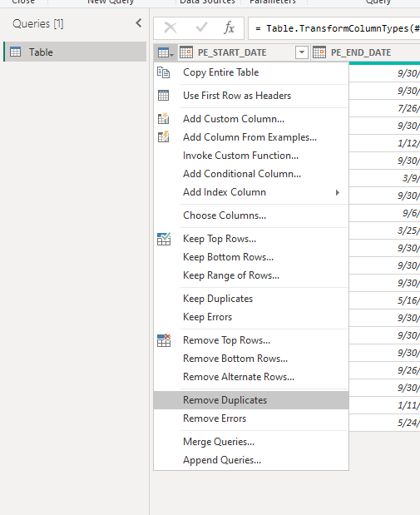Screen dimensions: 420x515
Task: Select the 1/12 cell in PE_END_DATE
Action: click(384, 143)
